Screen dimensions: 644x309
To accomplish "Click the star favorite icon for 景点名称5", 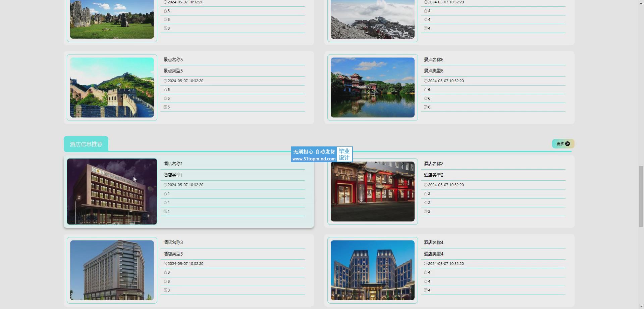I will pyautogui.click(x=165, y=98).
